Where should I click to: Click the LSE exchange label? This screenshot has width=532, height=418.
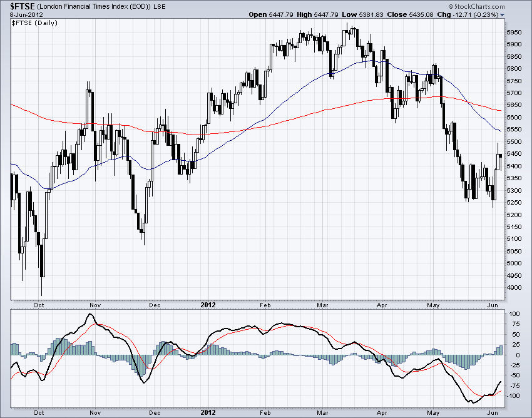(160, 7)
